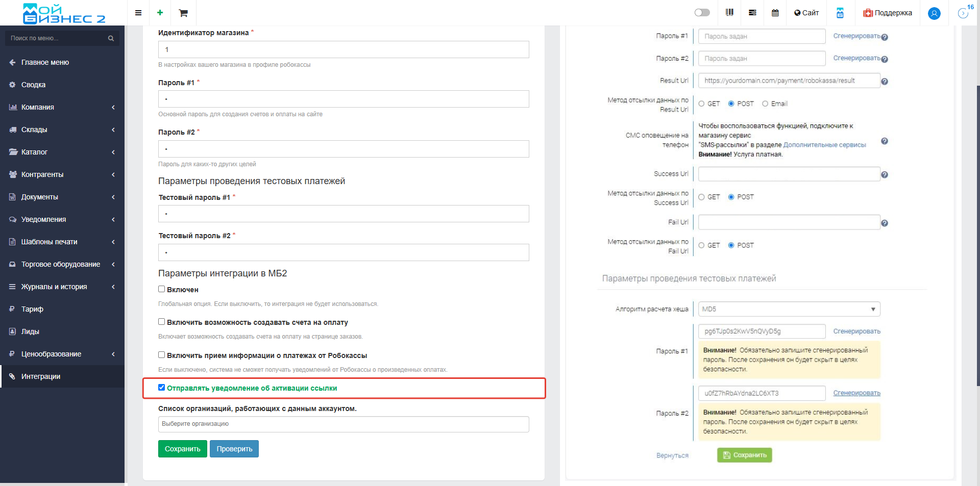Click the green plus add icon

[160, 13]
